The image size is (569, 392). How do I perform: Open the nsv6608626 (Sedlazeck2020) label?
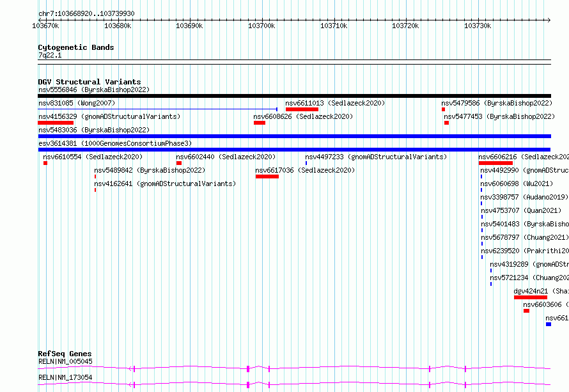point(303,116)
